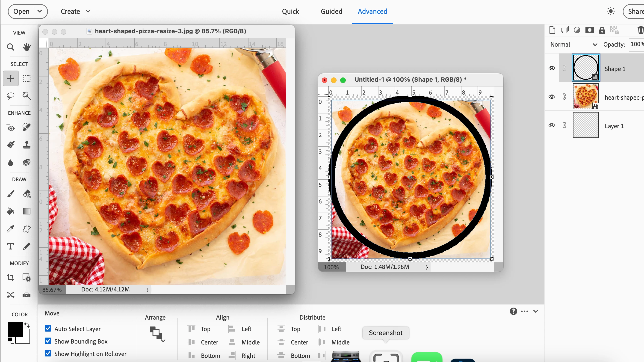This screenshot has height=362, width=644.
Task: Switch to the Quick tab
Action: [290, 12]
